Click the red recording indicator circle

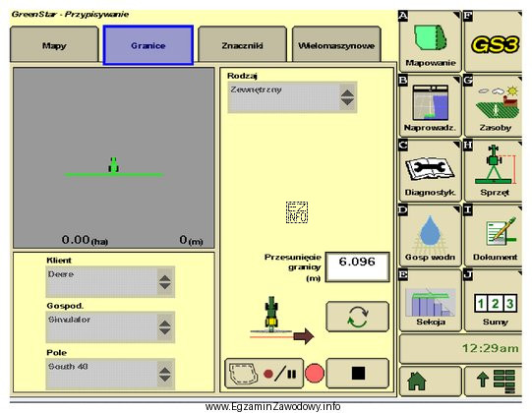click(x=315, y=374)
